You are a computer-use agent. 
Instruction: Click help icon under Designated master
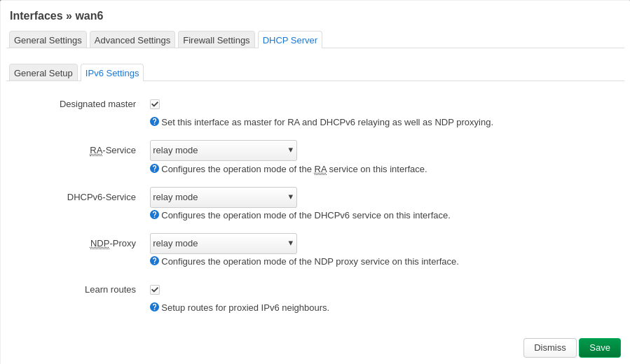[154, 122]
